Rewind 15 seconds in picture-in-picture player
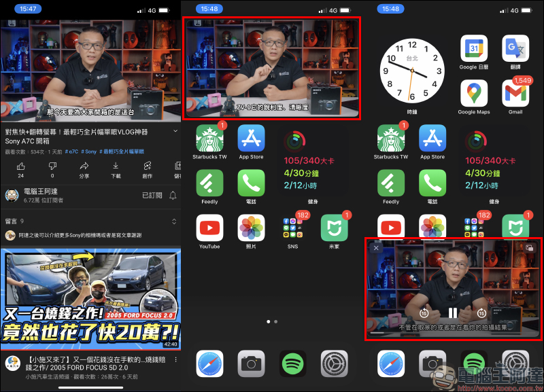This screenshot has width=544, height=392. click(424, 313)
